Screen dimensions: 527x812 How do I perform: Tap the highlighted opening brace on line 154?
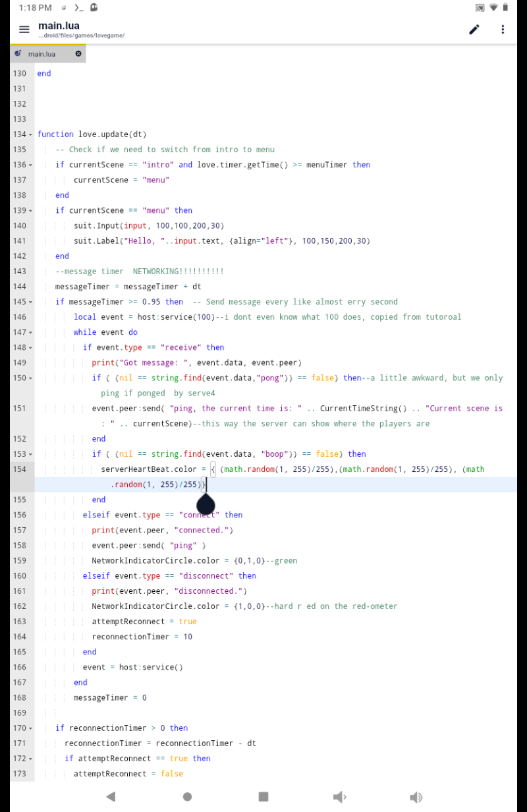[x=213, y=469]
